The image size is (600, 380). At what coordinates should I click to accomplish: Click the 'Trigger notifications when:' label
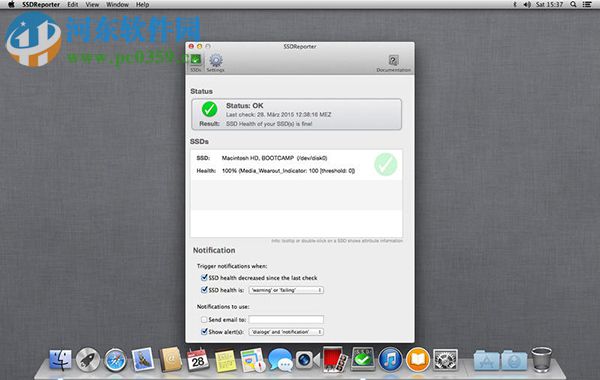coord(232,266)
